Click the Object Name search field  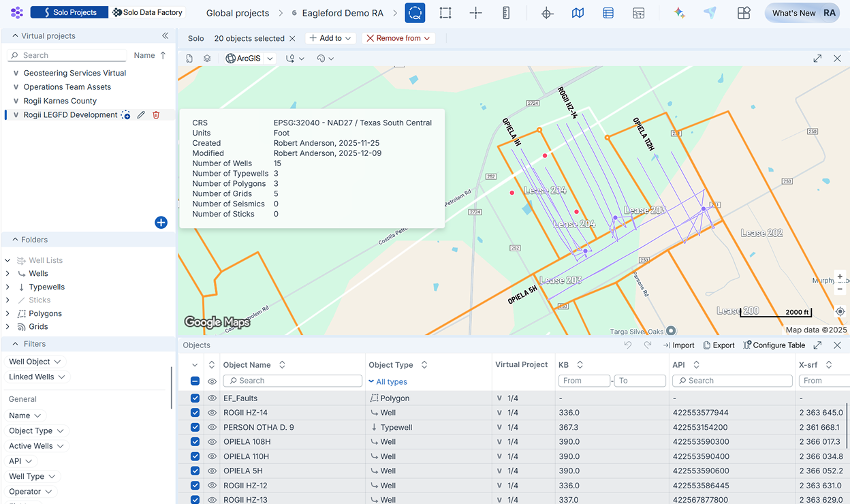tap(293, 381)
